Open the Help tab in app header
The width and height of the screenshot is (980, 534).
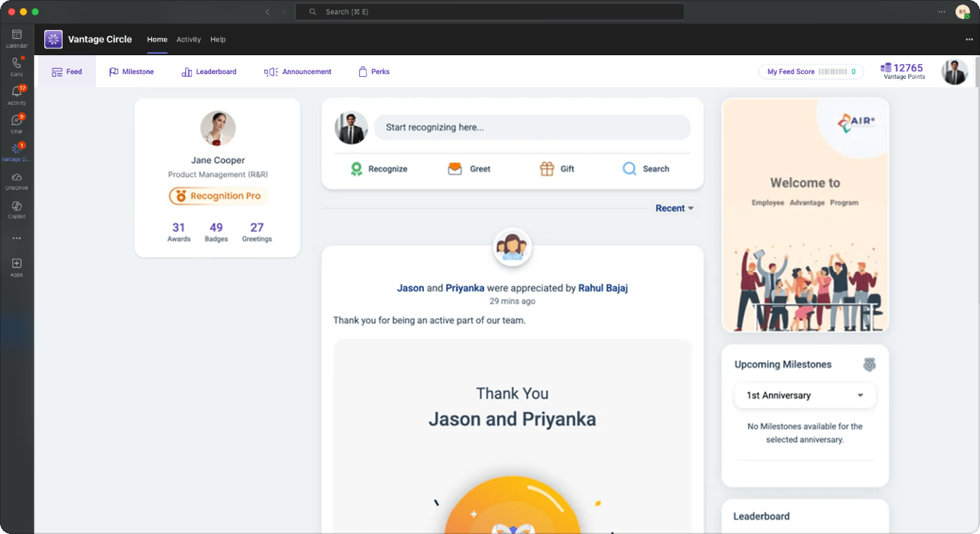(x=218, y=39)
